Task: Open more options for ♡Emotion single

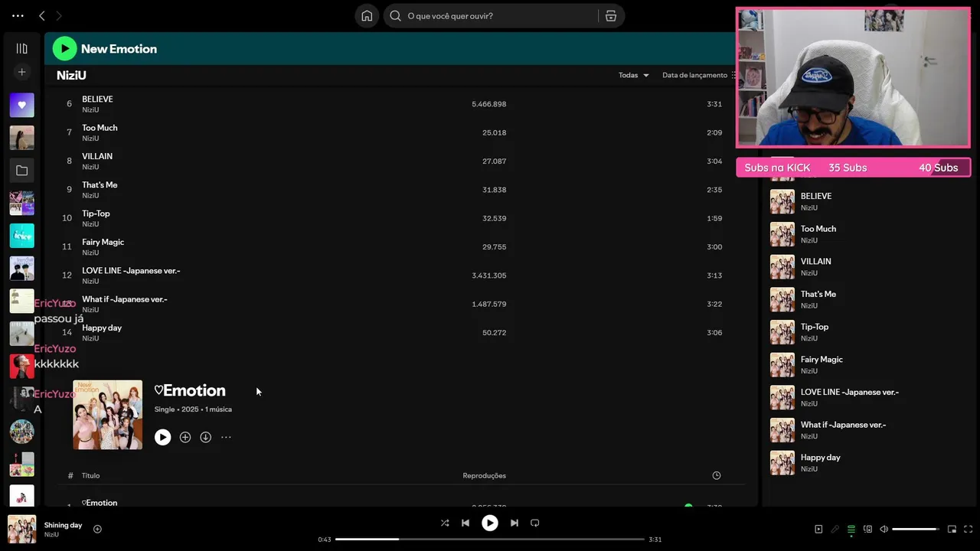Action: click(226, 437)
